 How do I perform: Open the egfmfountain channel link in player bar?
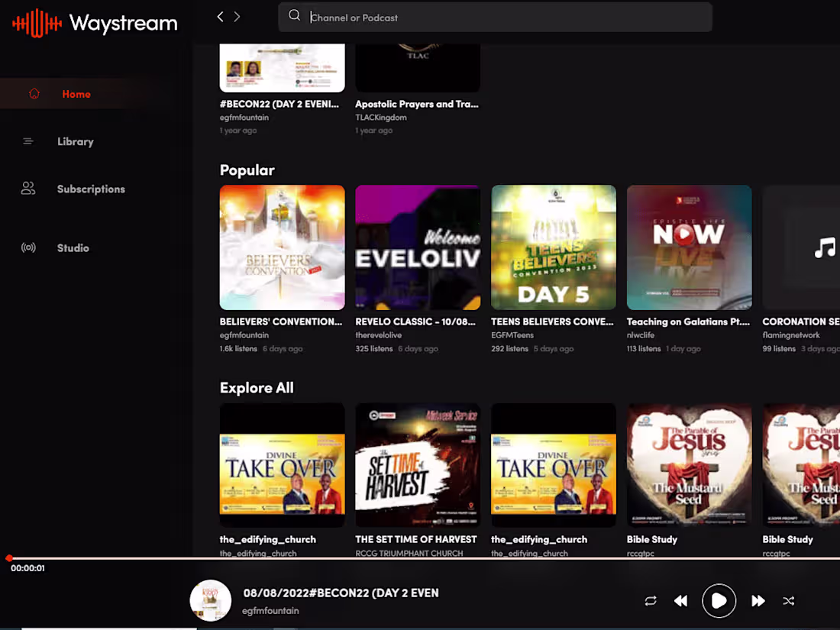270,611
